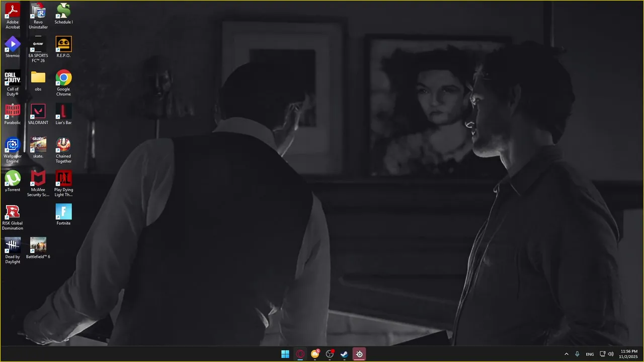Change the ENG input language
The width and height of the screenshot is (644, 362).
point(590,354)
